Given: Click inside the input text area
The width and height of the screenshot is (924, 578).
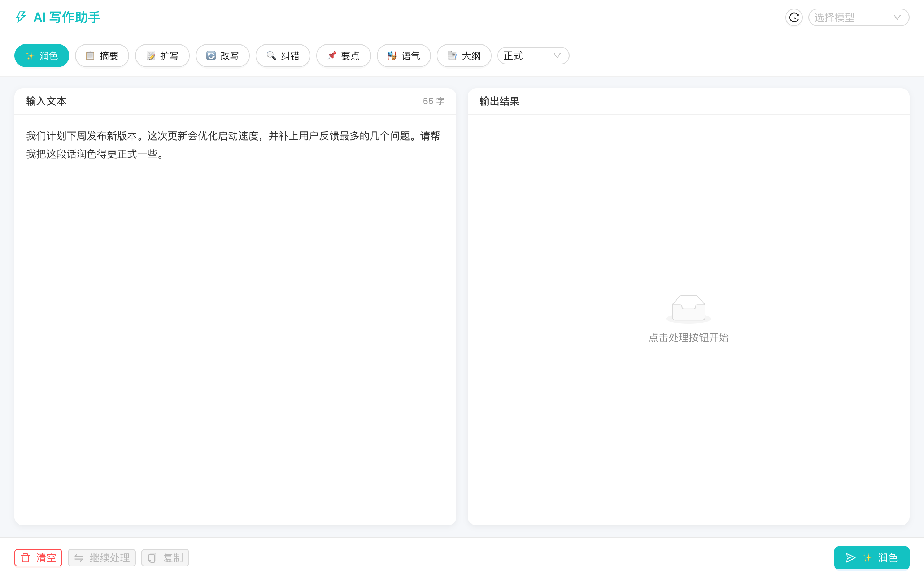Looking at the screenshot, I should click(x=235, y=320).
